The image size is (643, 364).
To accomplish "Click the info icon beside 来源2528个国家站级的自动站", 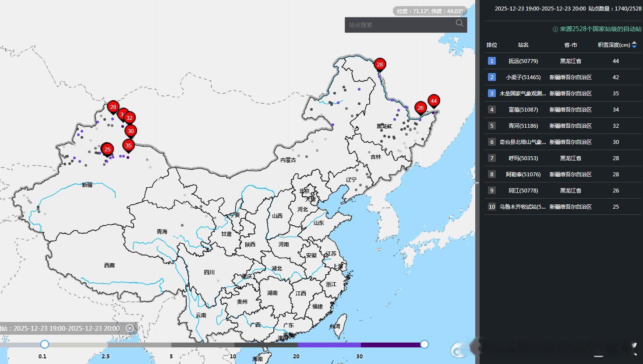I will pos(555,29).
